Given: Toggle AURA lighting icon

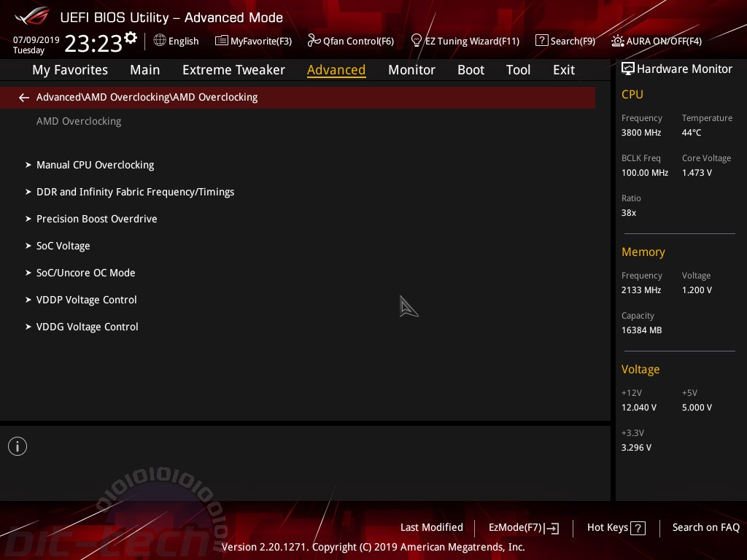Looking at the screenshot, I should pos(617,41).
